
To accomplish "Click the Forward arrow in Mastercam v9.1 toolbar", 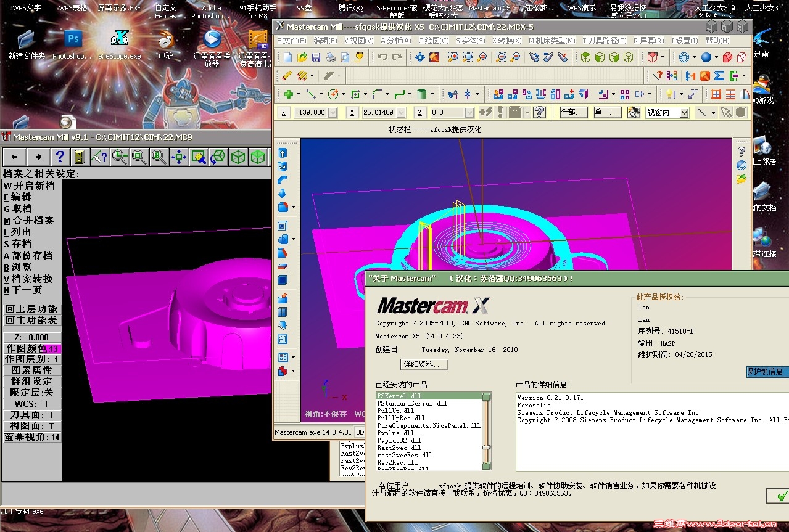I will 39,157.
